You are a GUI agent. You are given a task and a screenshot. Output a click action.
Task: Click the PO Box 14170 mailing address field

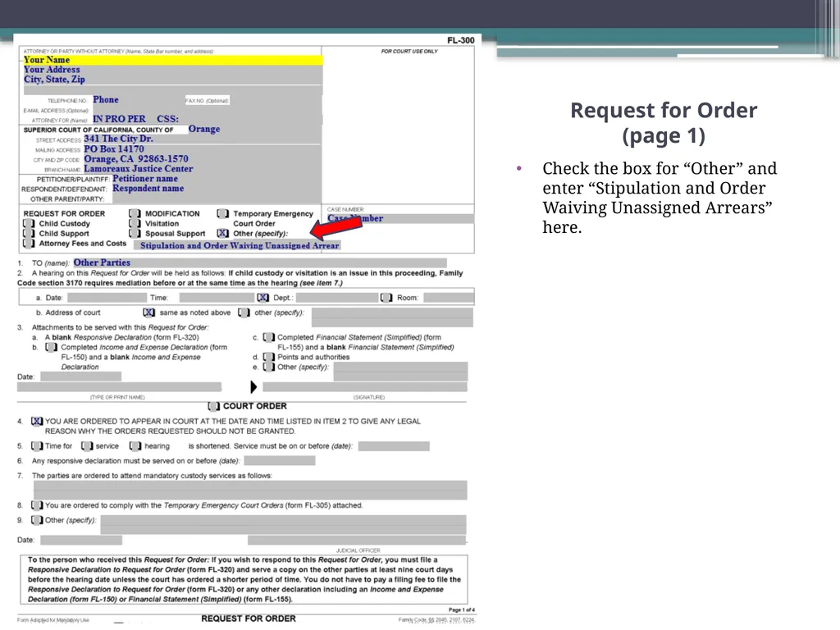click(202, 149)
